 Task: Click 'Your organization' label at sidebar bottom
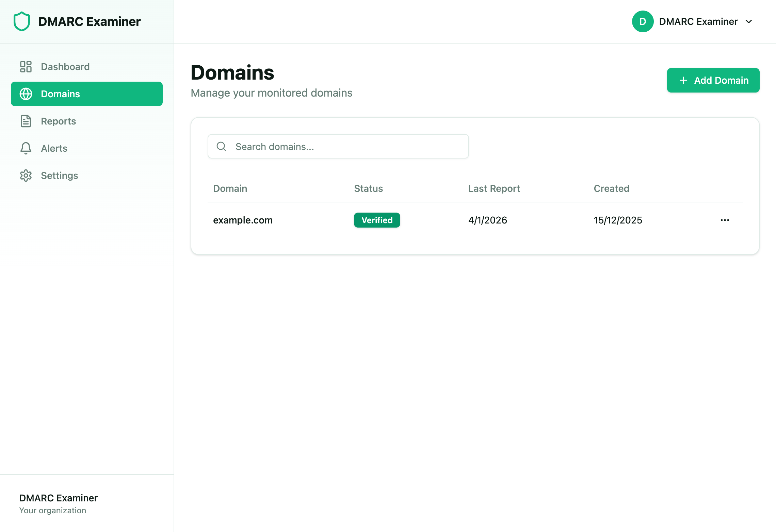coord(52,510)
